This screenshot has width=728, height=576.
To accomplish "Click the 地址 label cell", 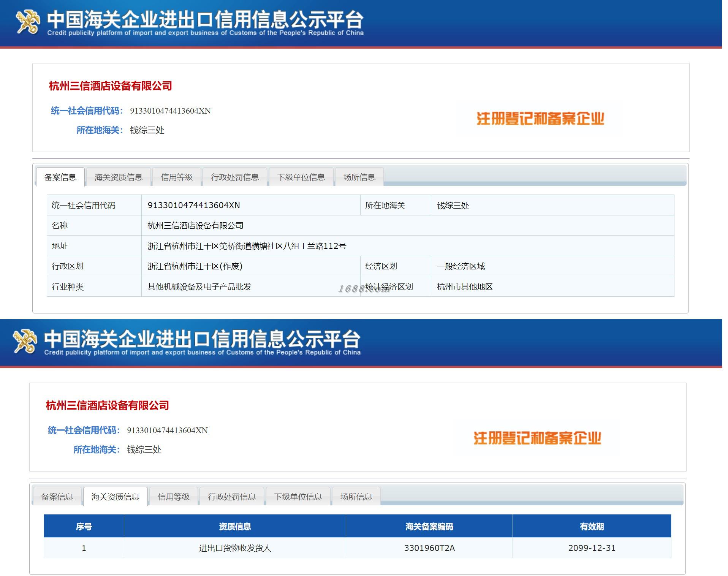I will [x=94, y=246].
